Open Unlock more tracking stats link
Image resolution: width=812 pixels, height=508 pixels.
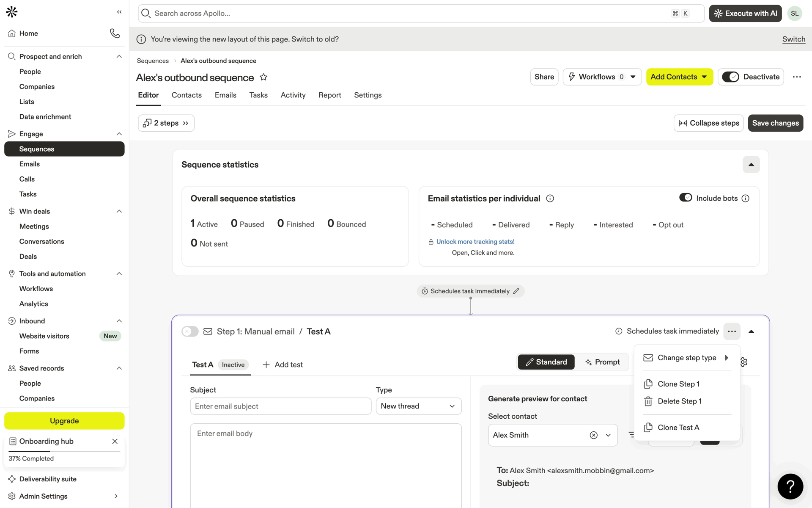coord(475,242)
